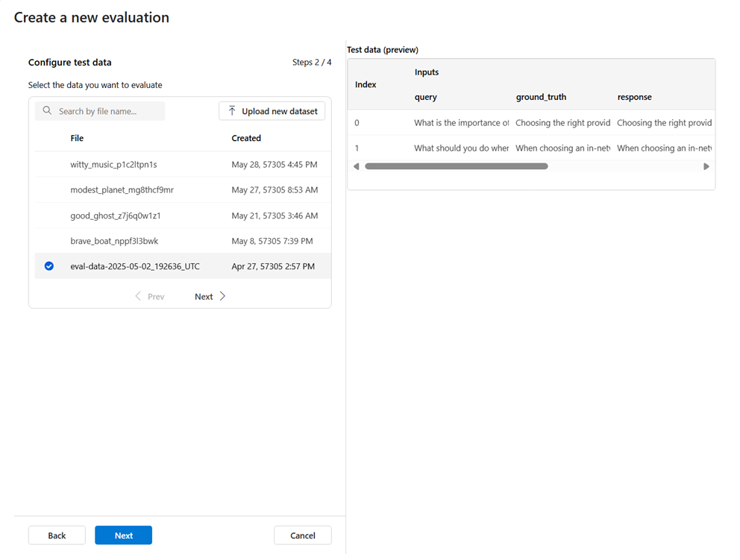
Task: Click the Next page chevron arrow
Action: point(222,296)
